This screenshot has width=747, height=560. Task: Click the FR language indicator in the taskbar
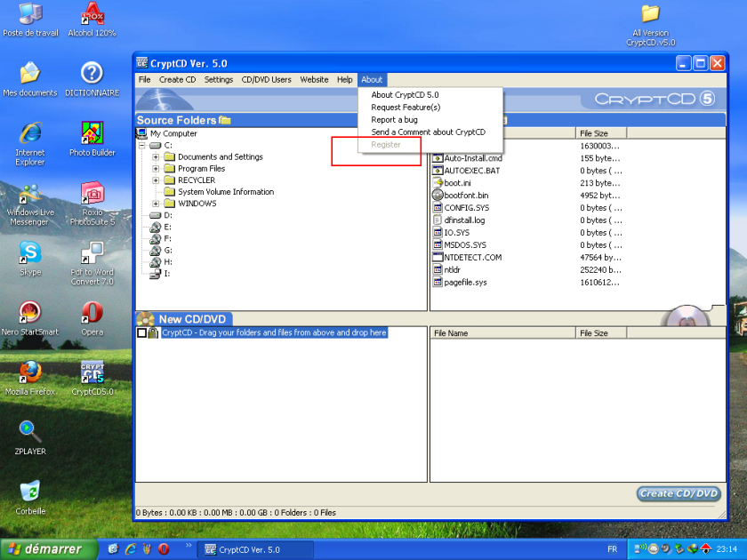(x=612, y=549)
